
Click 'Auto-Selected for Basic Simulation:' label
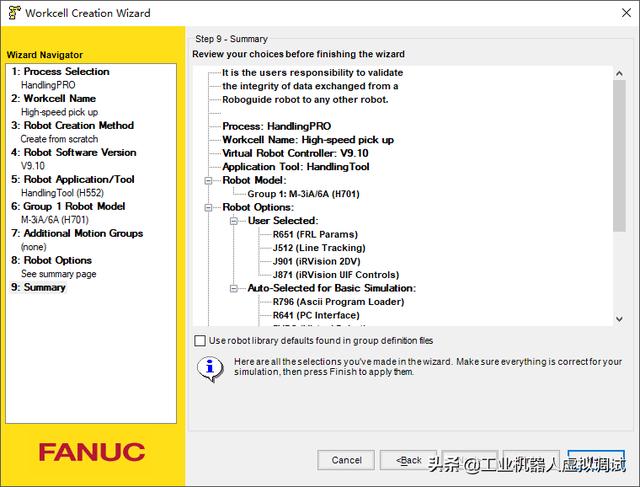[331, 288]
